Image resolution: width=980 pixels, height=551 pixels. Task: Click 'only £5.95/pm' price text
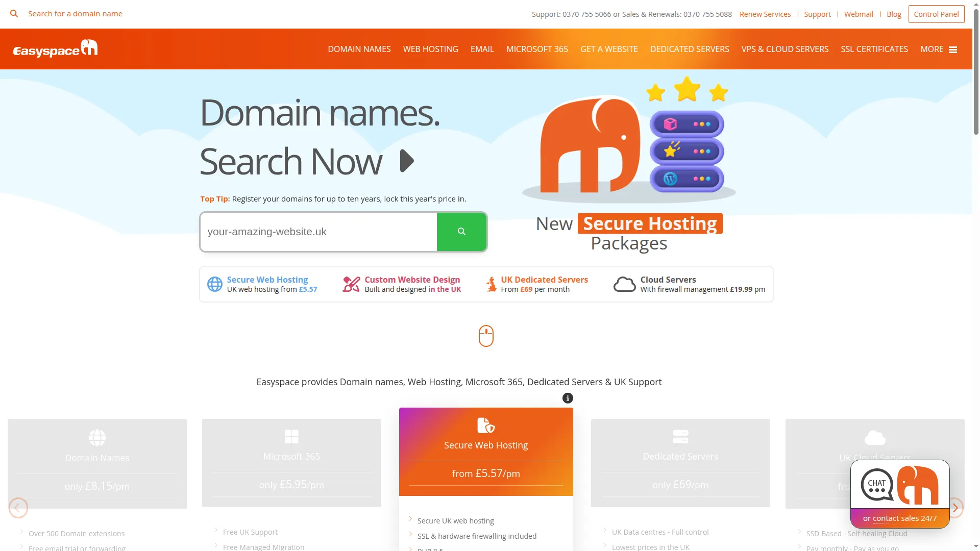pyautogui.click(x=291, y=485)
